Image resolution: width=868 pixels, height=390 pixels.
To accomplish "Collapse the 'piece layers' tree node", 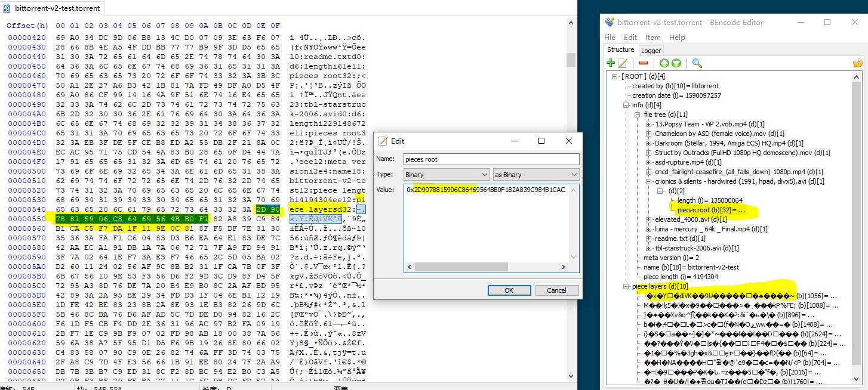I will pyautogui.click(x=626, y=287).
